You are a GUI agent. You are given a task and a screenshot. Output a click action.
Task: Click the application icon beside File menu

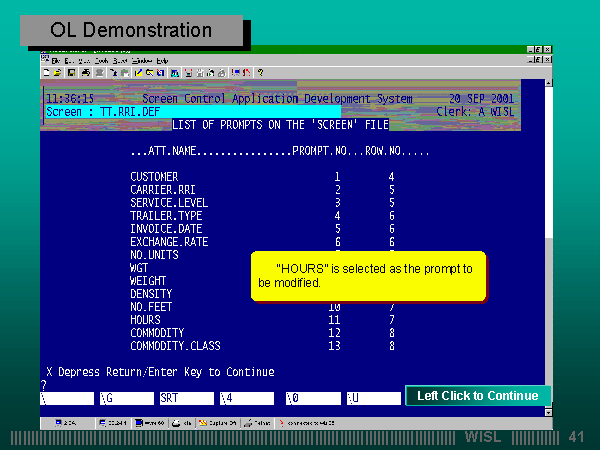click(x=45, y=60)
